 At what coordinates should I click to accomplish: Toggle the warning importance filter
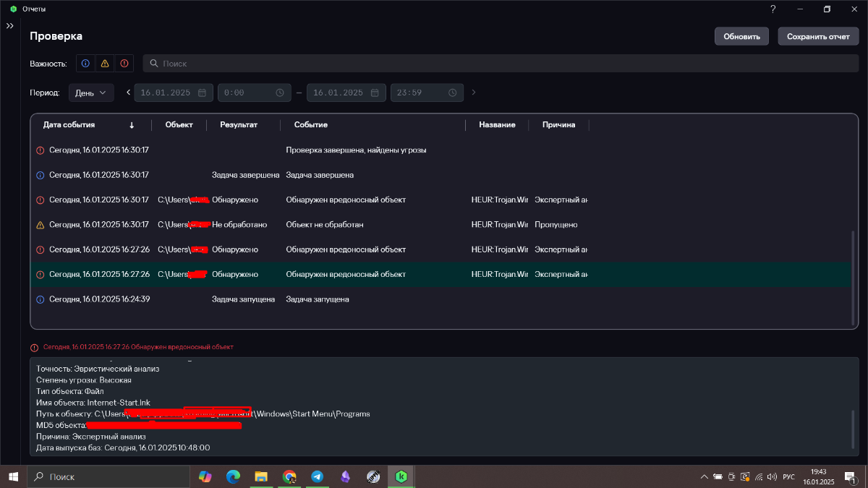pyautogui.click(x=105, y=64)
